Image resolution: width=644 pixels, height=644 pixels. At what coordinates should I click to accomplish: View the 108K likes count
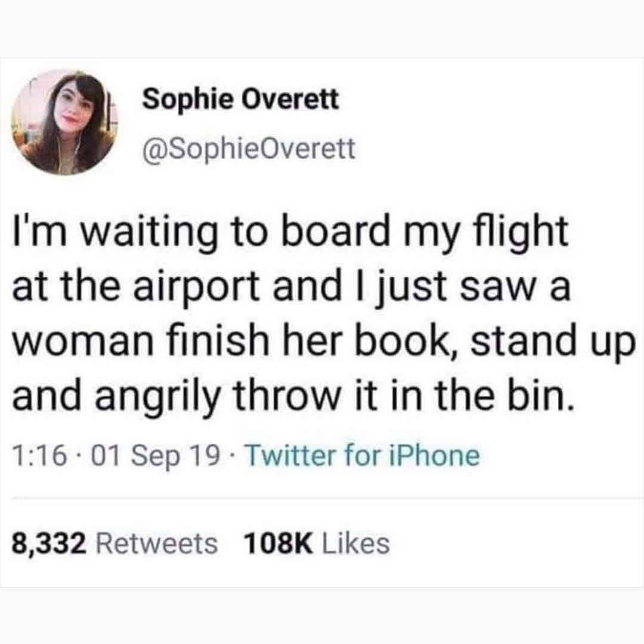pos(278,544)
